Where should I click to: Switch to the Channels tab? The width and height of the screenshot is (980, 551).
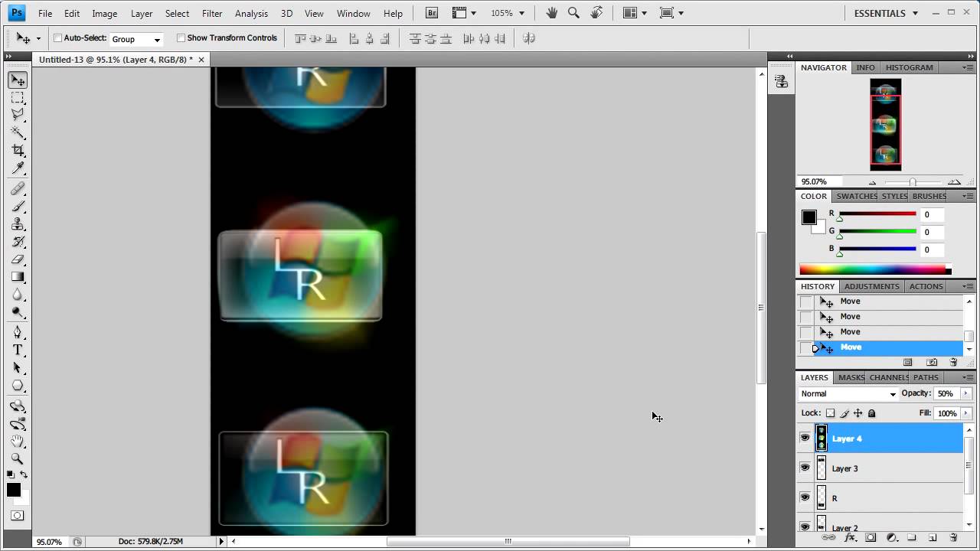[889, 377]
